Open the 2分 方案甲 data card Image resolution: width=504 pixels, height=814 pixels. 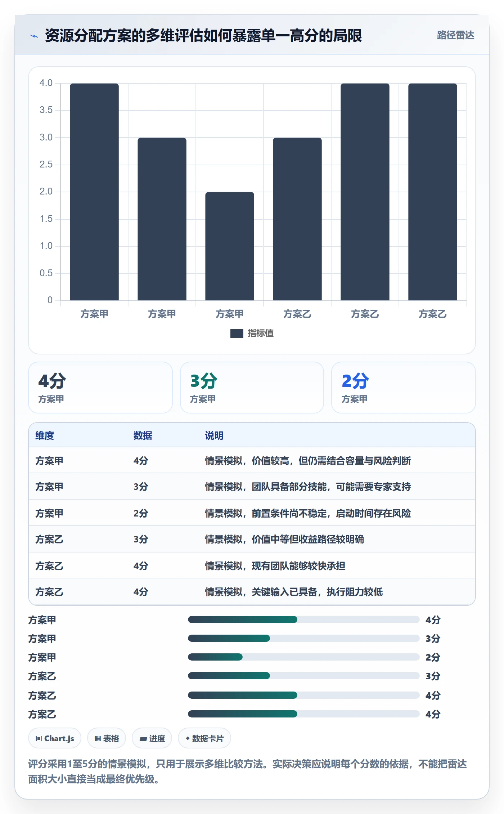tap(404, 388)
